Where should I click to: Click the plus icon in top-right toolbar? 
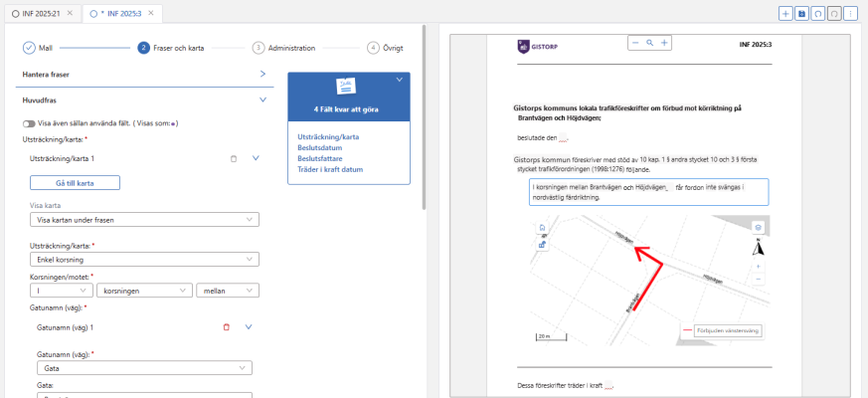click(x=786, y=13)
